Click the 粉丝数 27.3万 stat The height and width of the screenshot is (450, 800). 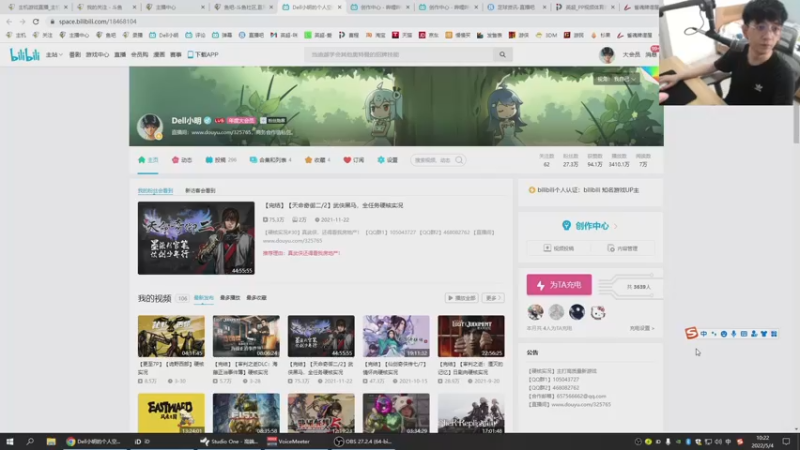pos(570,161)
